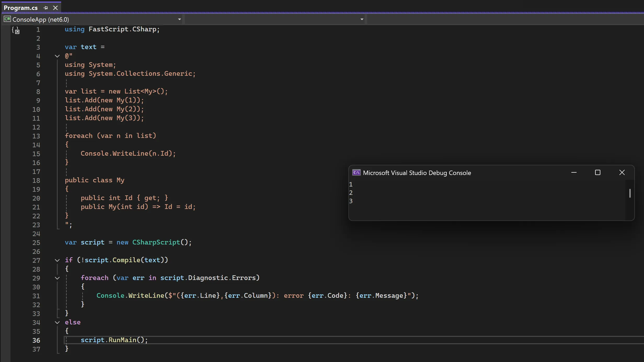The width and height of the screenshot is (644, 362).
Task: Collapse the foreach block at line 29
Action: pos(57,278)
